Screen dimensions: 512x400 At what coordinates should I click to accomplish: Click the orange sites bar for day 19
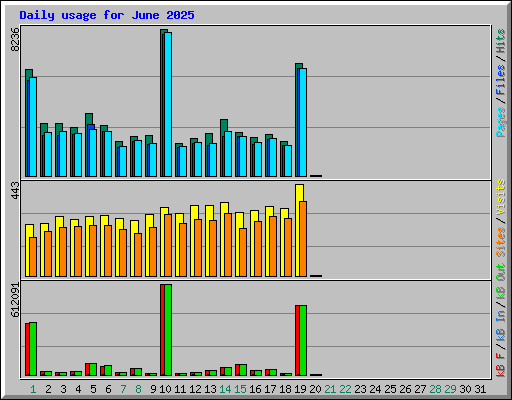[x=303, y=239]
